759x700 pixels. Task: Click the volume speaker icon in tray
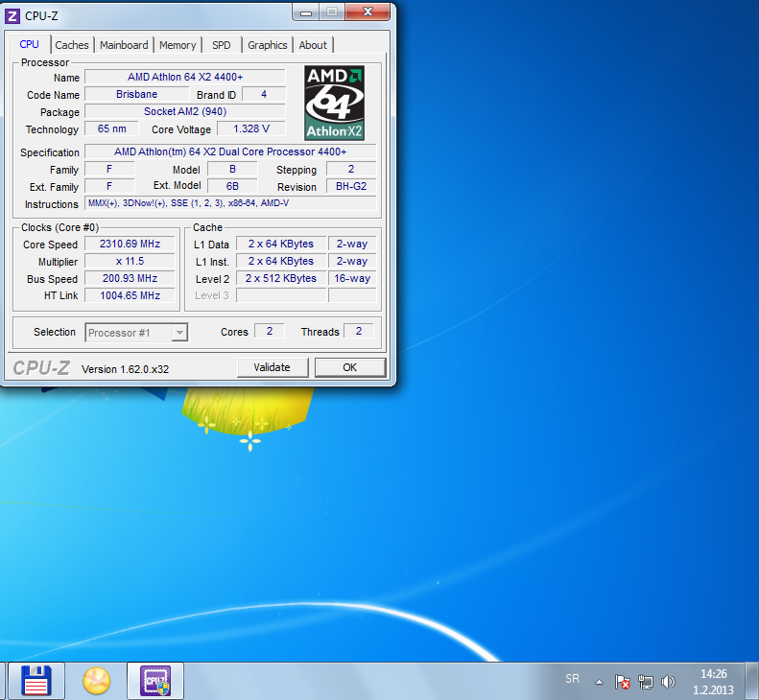(668, 682)
